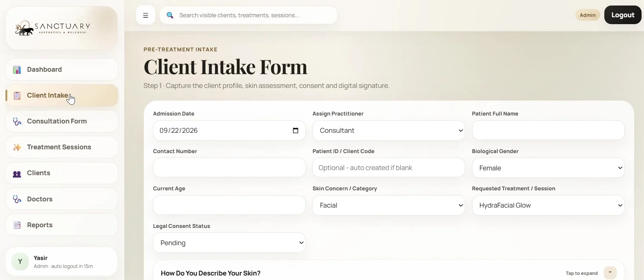Viewport: 644px width, 280px height.
Task: Click the Sanctuary Aesthetics logo
Action: click(x=52, y=28)
